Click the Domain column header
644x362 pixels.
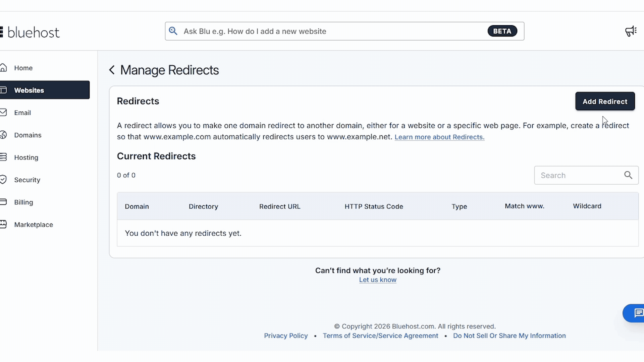pos(137,206)
